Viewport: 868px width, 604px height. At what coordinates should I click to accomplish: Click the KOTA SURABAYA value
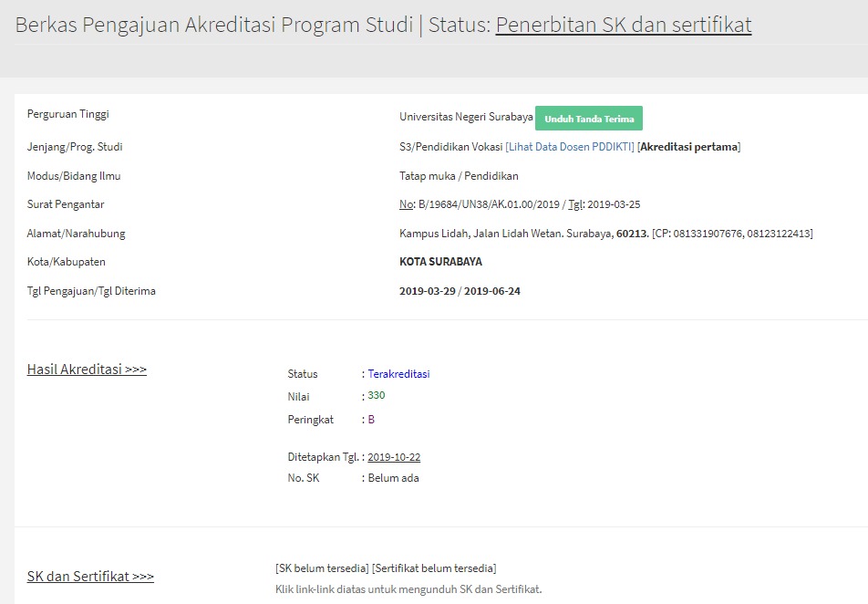pyautogui.click(x=440, y=262)
